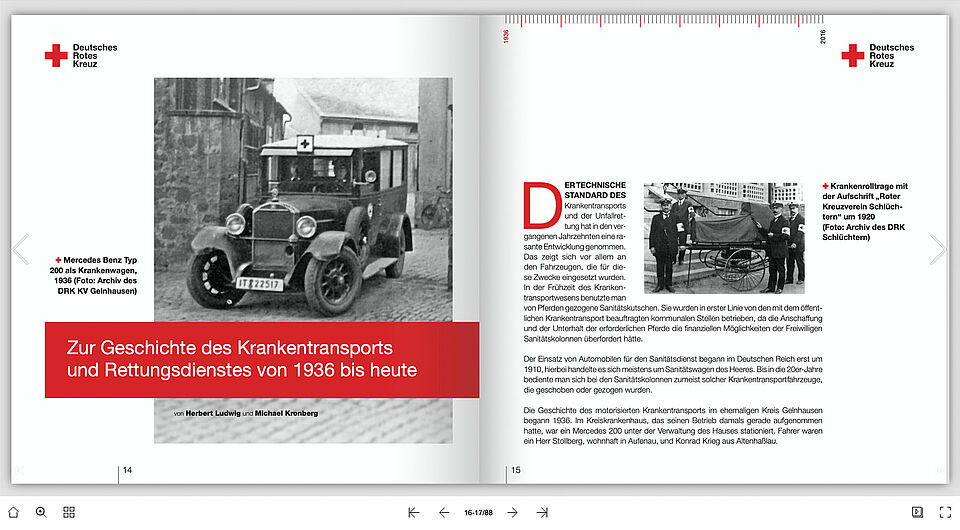
Task: Click page number 15
Action: click(x=516, y=470)
